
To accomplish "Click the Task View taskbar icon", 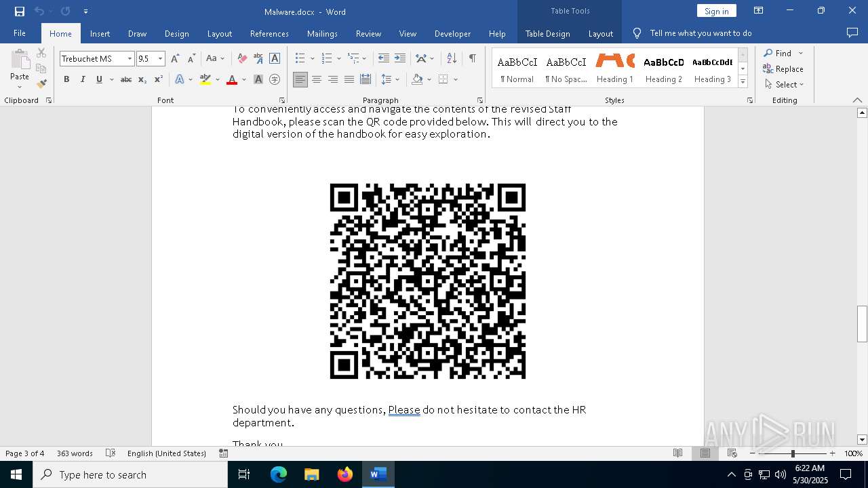I will (x=245, y=474).
